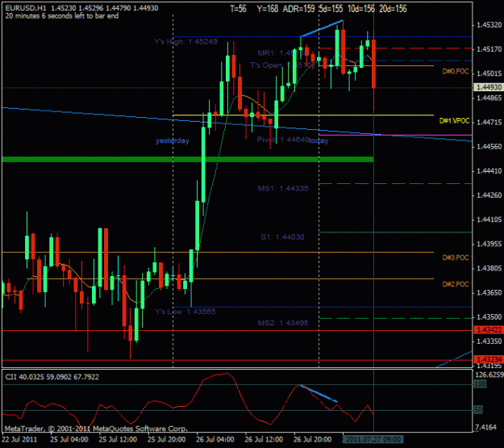Select the thick green horizontal zone band
This screenshot has width=504, height=448.
(188, 159)
